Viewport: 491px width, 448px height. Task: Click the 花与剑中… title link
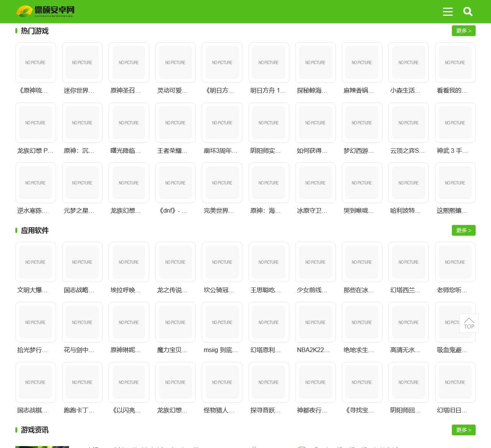point(79,350)
